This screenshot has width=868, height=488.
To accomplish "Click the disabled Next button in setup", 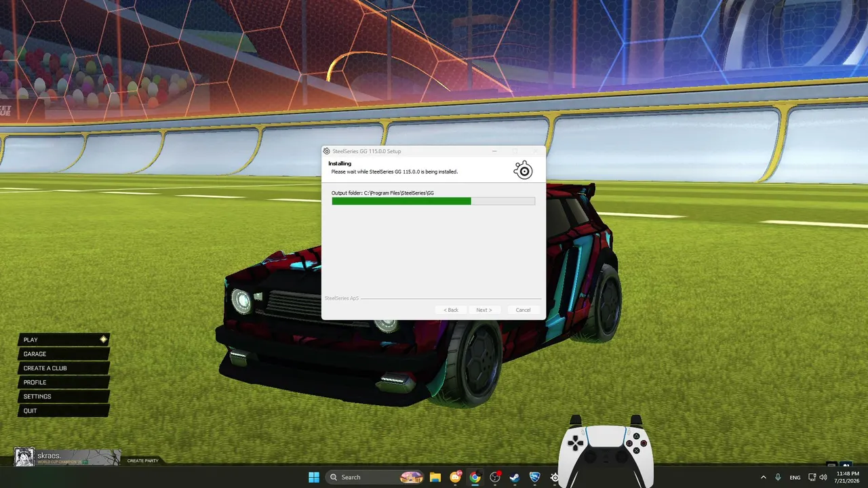I will coord(484,310).
